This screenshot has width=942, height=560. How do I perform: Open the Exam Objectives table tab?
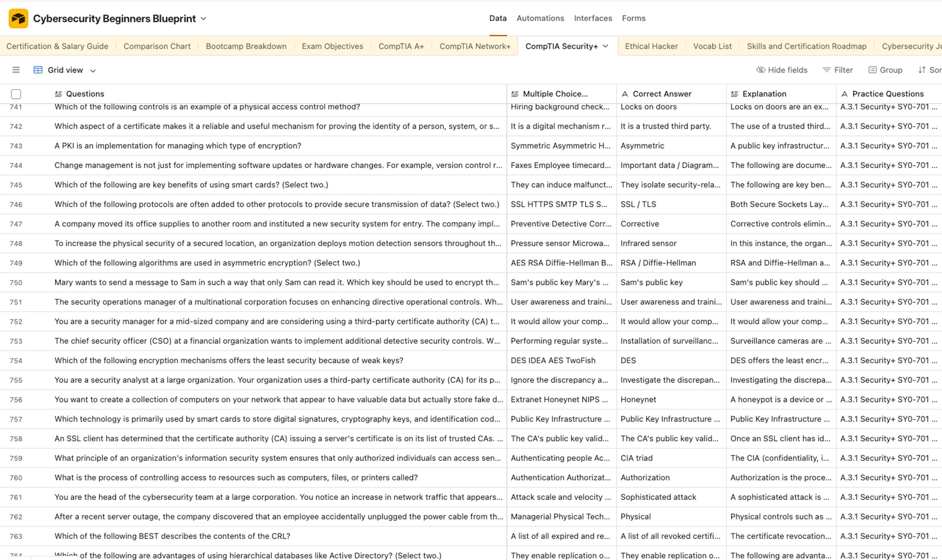tap(333, 46)
